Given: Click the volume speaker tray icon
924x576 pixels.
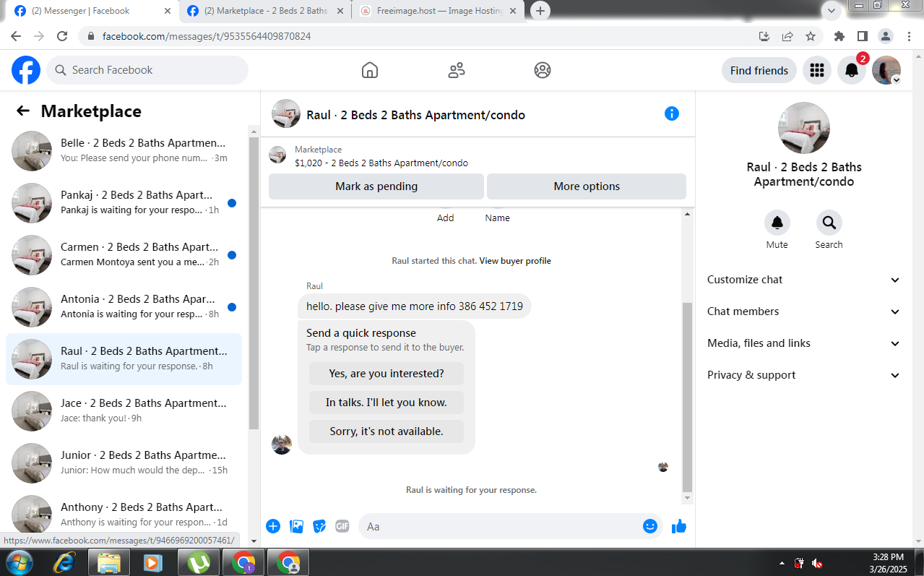Looking at the screenshot, I should (x=818, y=563).
